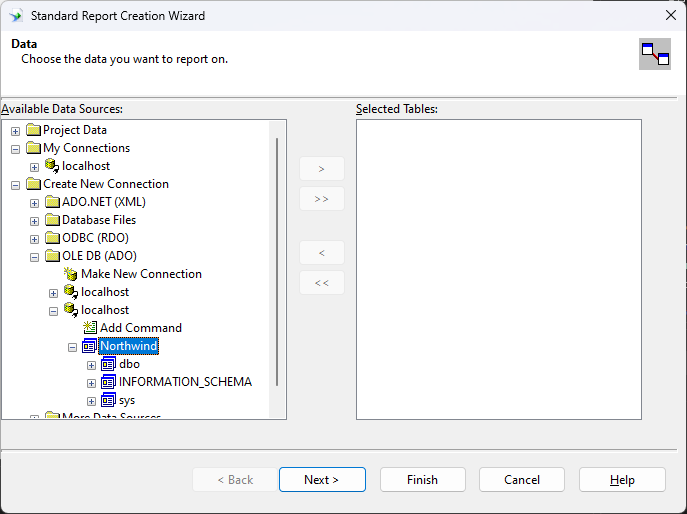Click the INFORMATION_SCHEMA schema icon
The height and width of the screenshot is (514, 687).
click(x=109, y=382)
